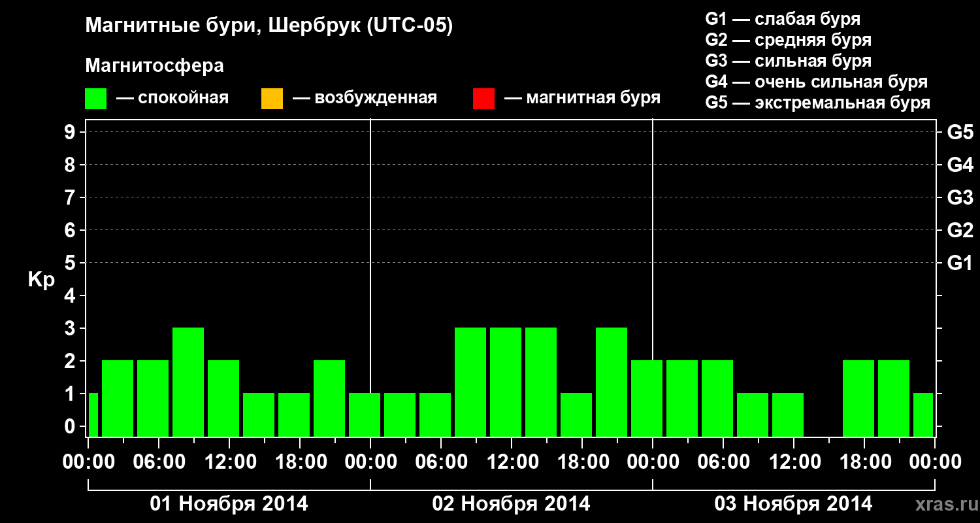
Task: Select the "G1 — слабая буря" legend line
Action: pyautogui.click(x=783, y=19)
